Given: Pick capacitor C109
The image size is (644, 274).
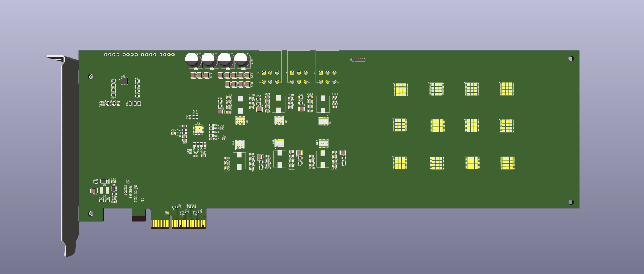Looking at the screenshot, I should coord(302,109).
